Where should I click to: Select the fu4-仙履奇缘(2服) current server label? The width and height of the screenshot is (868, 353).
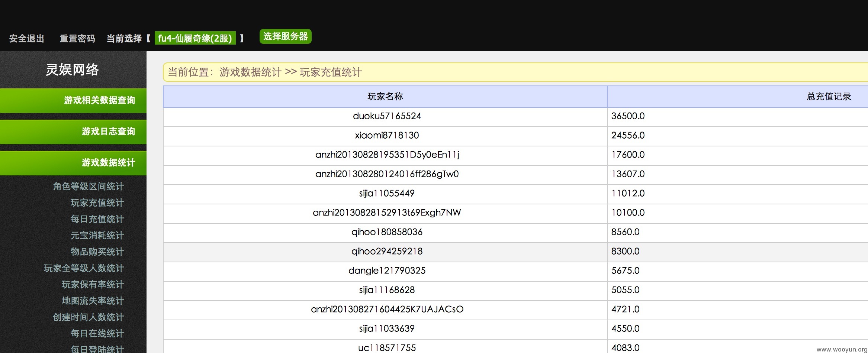[x=195, y=38]
